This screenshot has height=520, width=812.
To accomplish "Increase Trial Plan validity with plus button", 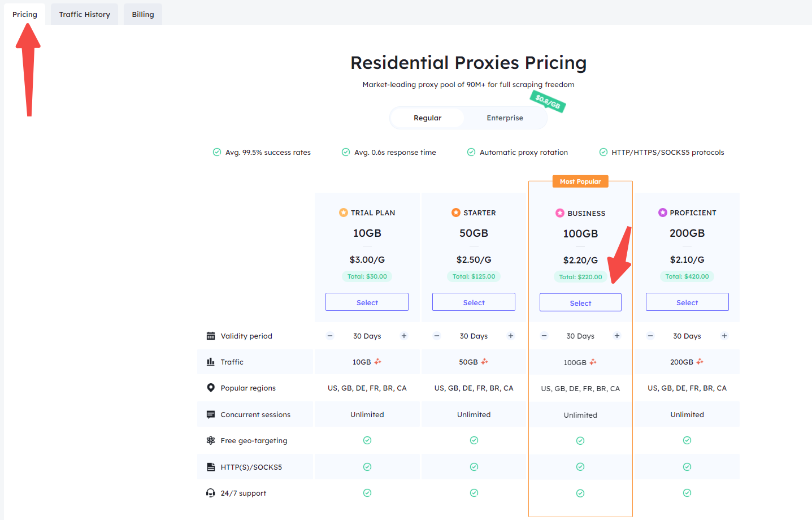I will tap(404, 336).
